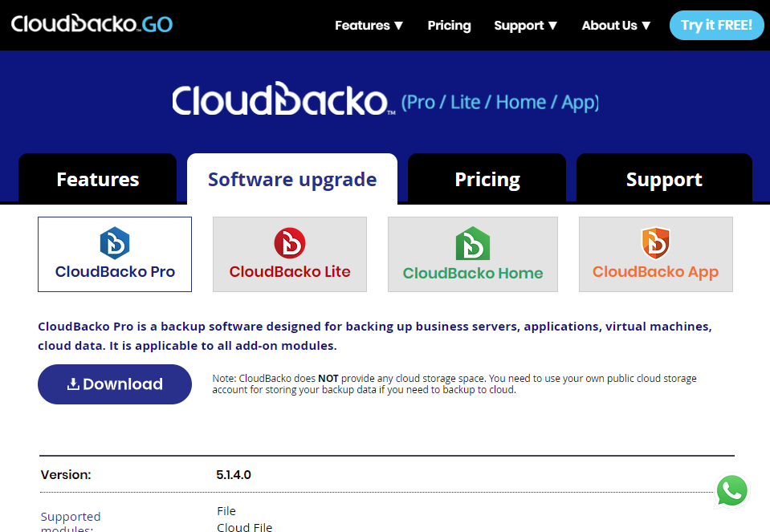770x532 pixels.
Task: Click the Try it FREE! button
Action: (x=716, y=25)
